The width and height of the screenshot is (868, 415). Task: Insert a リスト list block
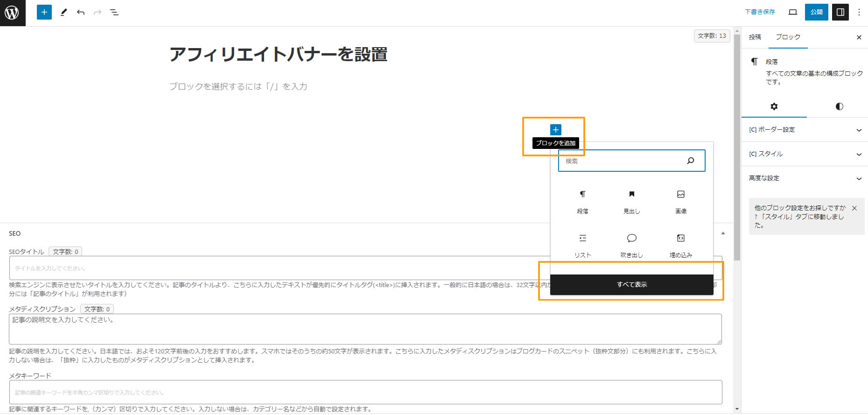(x=582, y=246)
